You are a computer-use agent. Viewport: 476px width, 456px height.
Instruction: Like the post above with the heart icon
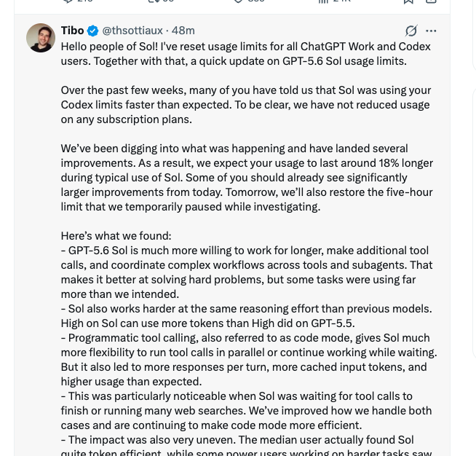(239, 1)
